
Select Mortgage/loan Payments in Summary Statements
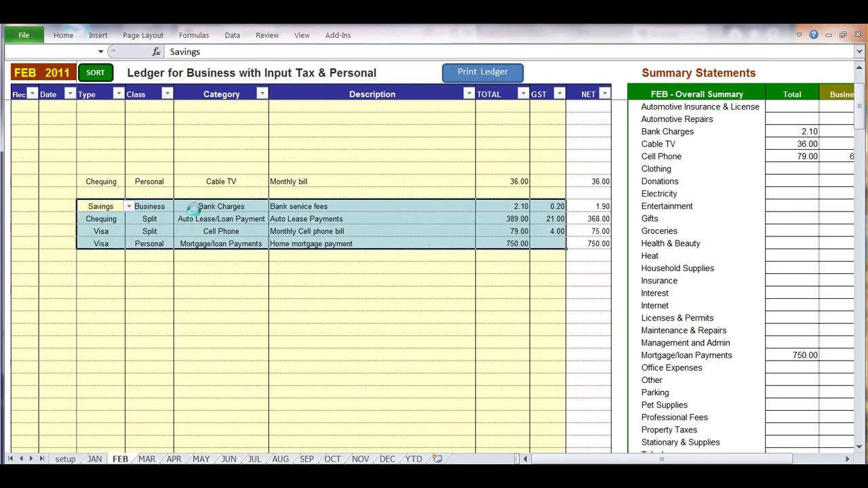pyautogui.click(x=686, y=355)
